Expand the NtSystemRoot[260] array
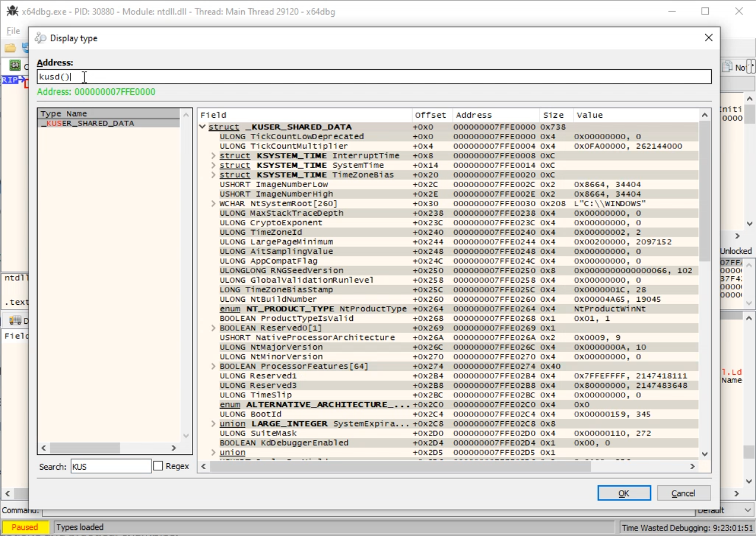The height and width of the screenshot is (536, 756). (x=214, y=204)
